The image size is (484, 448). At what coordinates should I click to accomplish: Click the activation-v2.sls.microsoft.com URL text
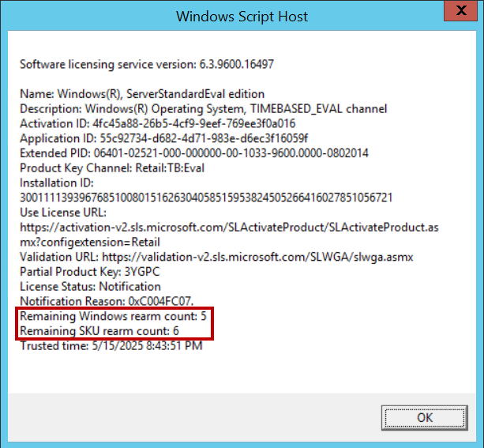point(229,228)
